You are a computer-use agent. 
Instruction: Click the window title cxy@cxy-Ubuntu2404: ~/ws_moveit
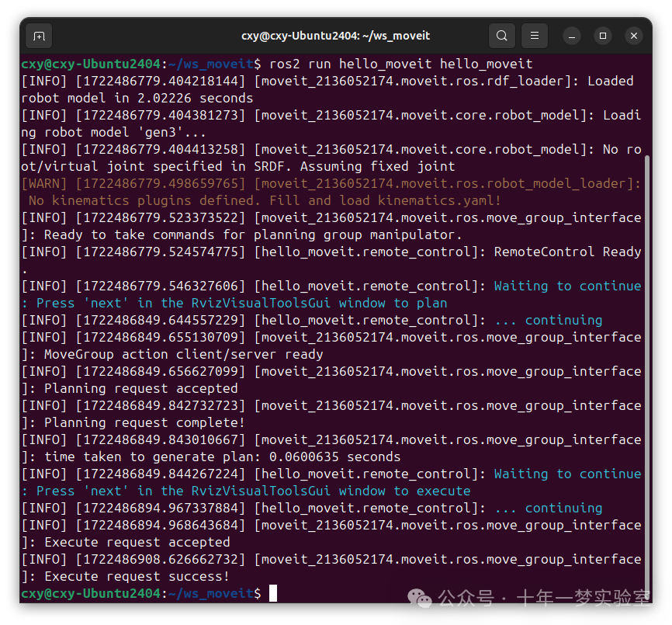pos(335,36)
